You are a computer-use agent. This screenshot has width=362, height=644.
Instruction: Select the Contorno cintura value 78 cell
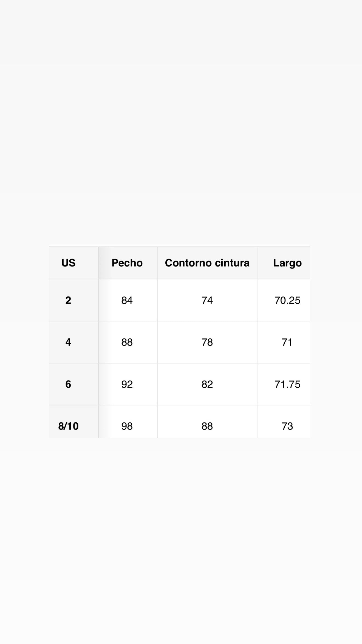[x=207, y=342]
